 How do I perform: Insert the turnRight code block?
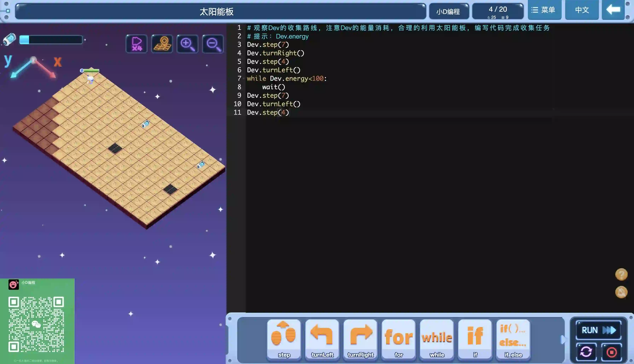[x=360, y=339]
